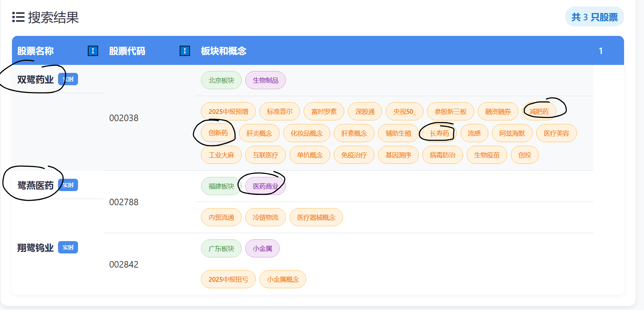The height and width of the screenshot is (310, 644).
Task: Click 实时 badge next to 双鹭药业
Action: click(68, 79)
